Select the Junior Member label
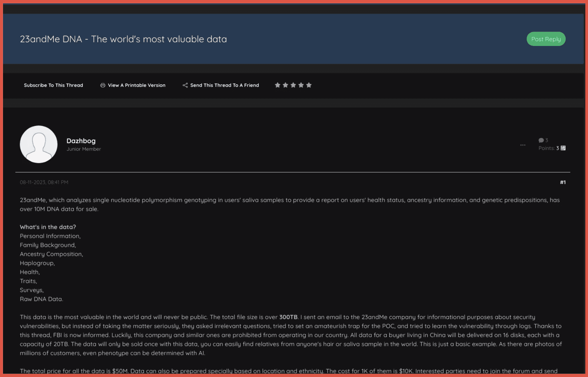 point(84,149)
